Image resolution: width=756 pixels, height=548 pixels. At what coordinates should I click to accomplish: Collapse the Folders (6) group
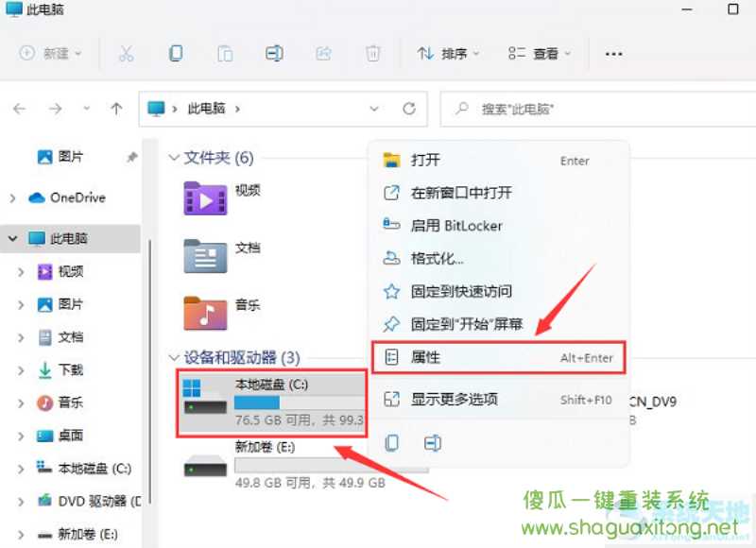click(x=173, y=157)
